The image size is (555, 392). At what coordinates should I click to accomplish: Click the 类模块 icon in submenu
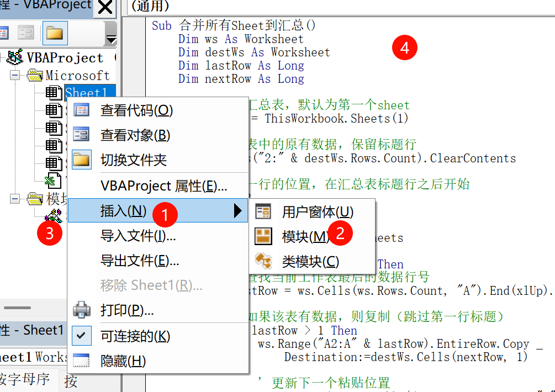coord(263,261)
